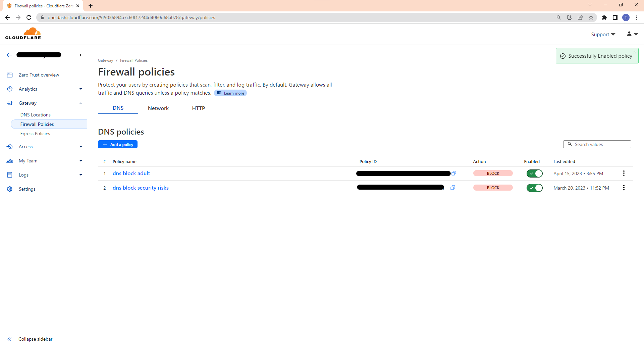Click the Search values input field
The image size is (644, 349).
click(x=597, y=144)
